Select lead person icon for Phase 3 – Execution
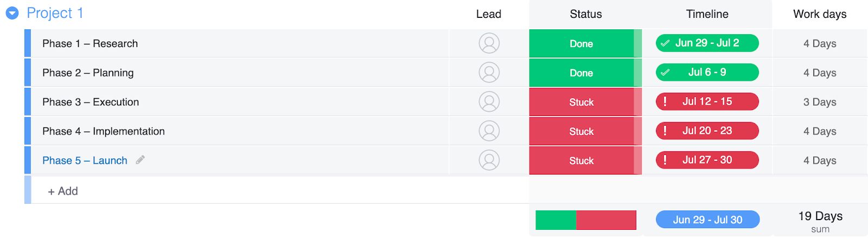 tap(489, 102)
